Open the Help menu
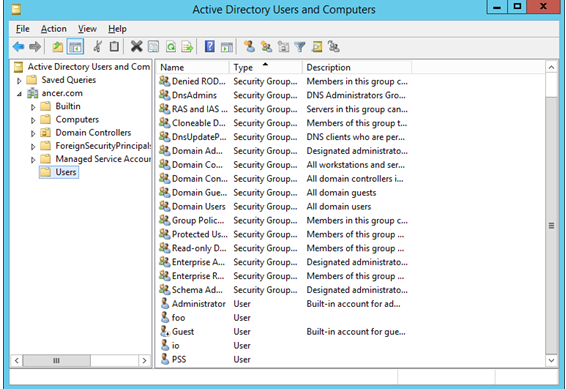The height and width of the screenshot is (389, 566). (117, 29)
